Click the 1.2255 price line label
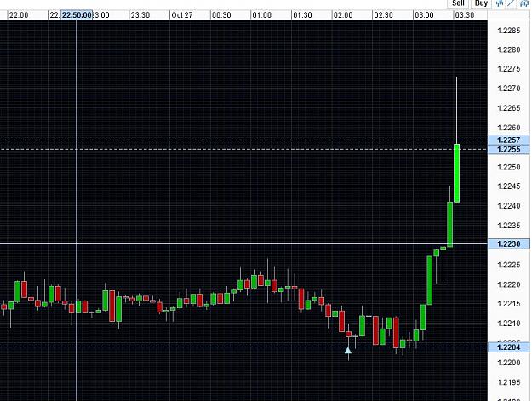Screen dimensions: 532x401 tap(508, 150)
